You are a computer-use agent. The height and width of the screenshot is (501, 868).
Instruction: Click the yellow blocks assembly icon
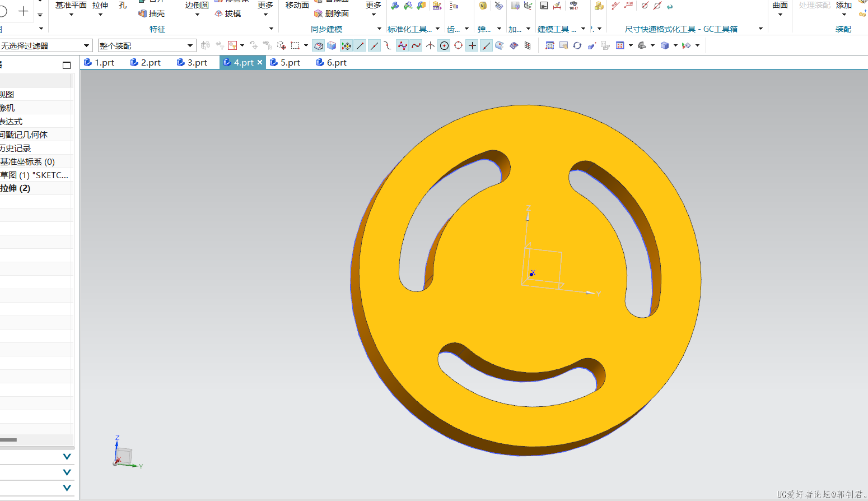pos(599,6)
